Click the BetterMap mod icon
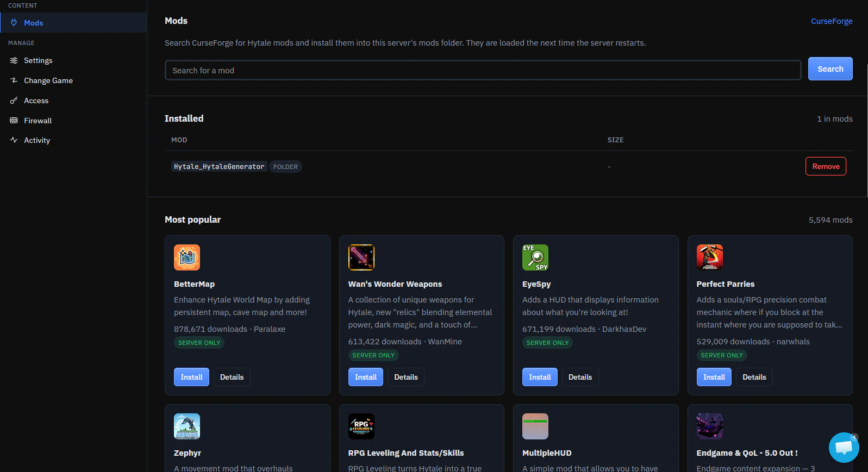The width and height of the screenshot is (868, 472). point(187,257)
